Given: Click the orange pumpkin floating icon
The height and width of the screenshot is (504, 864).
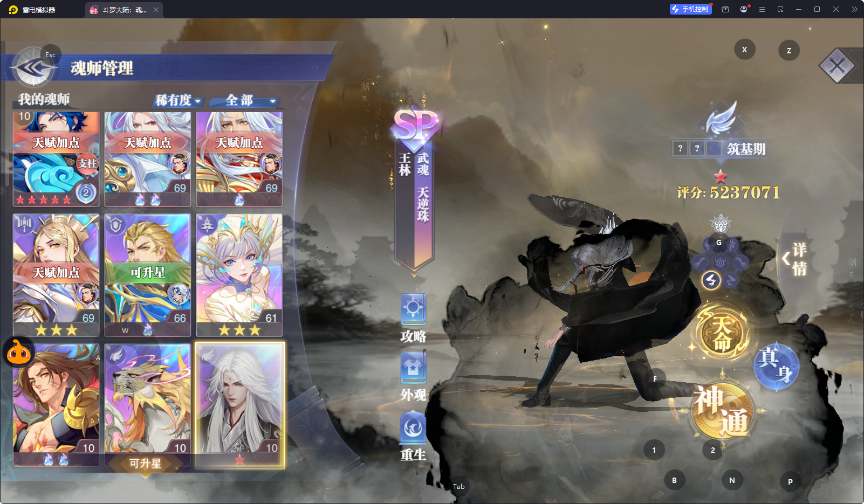Looking at the screenshot, I should coord(19,353).
